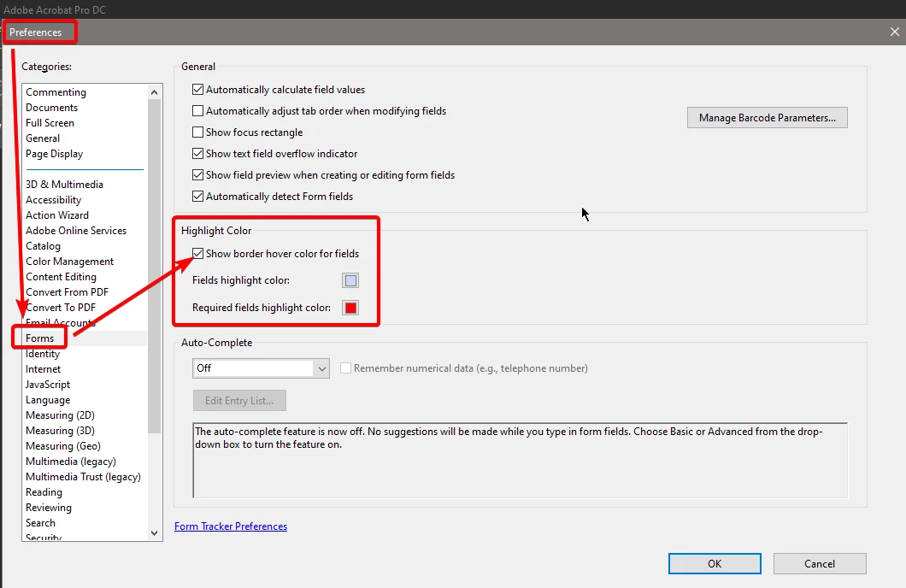Select Internet category
The width and height of the screenshot is (906, 588).
pos(44,369)
